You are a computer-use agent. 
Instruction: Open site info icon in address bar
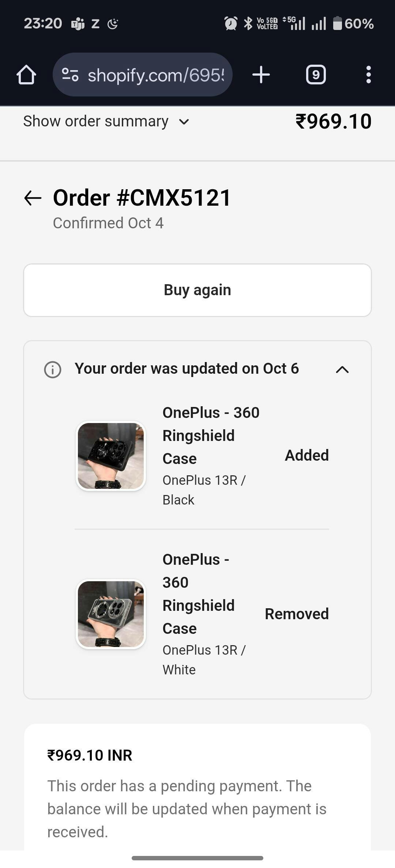(x=70, y=75)
